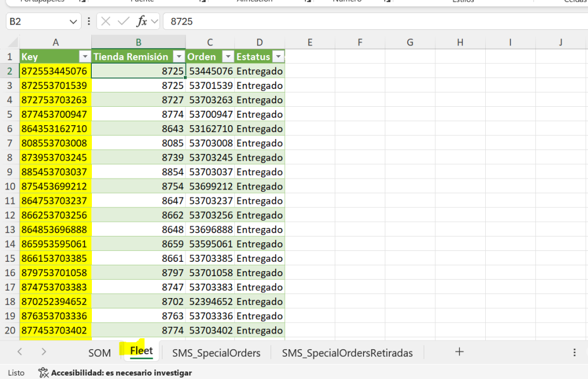Select column I header
The height and width of the screenshot is (379, 588).
tap(510, 42)
